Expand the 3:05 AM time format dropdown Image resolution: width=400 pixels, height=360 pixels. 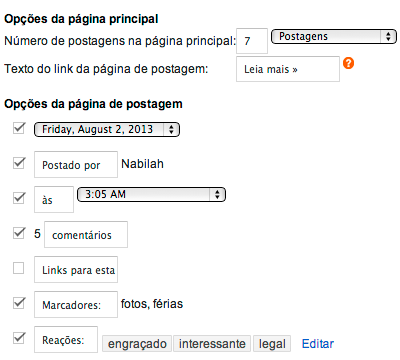tap(151, 194)
